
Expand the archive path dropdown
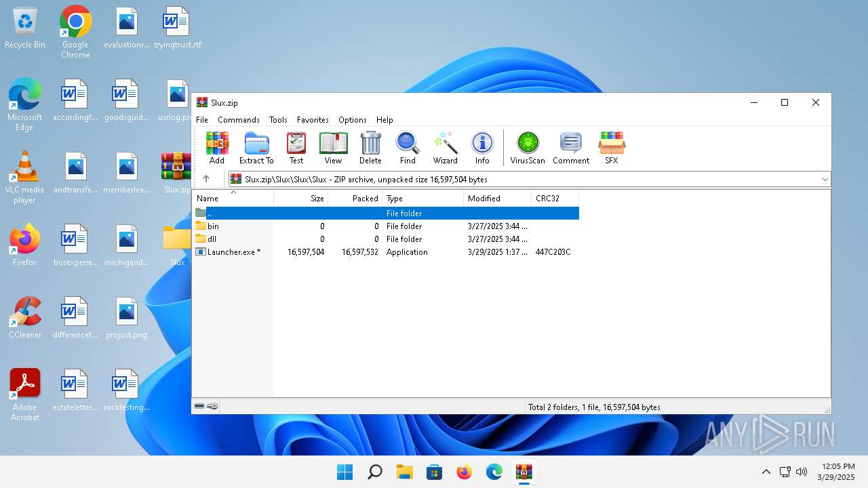pos(825,180)
